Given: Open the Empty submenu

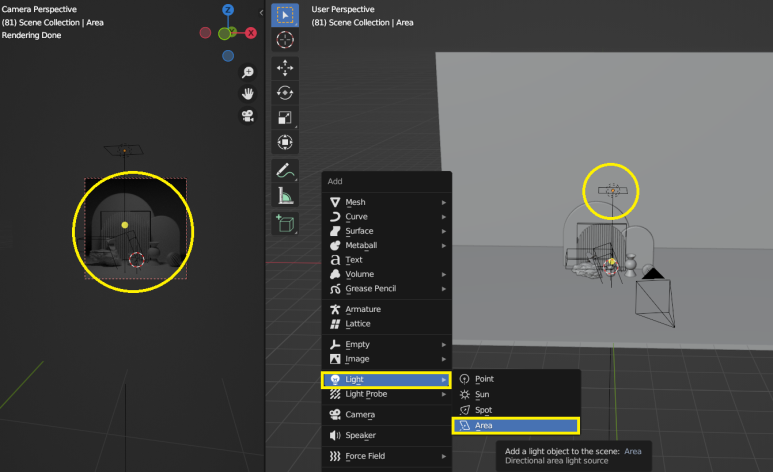Looking at the screenshot, I should 387,344.
